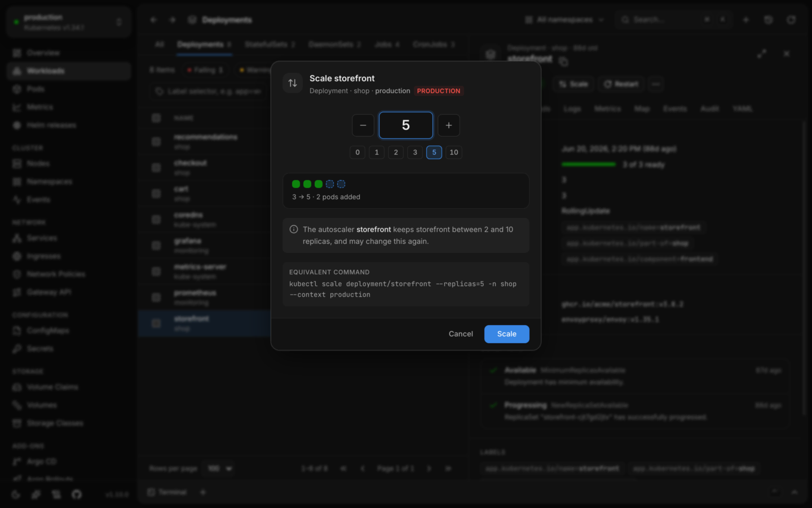Viewport: 812px width, 508px height.
Task: Open the CronJobs tab
Action: click(434, 45)
